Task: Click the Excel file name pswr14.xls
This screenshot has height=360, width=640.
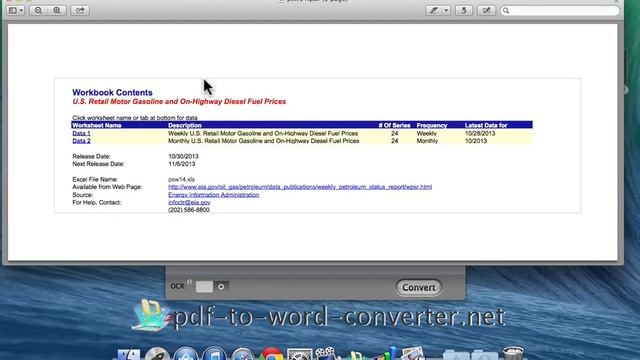Action: click(x=181, y=179)
